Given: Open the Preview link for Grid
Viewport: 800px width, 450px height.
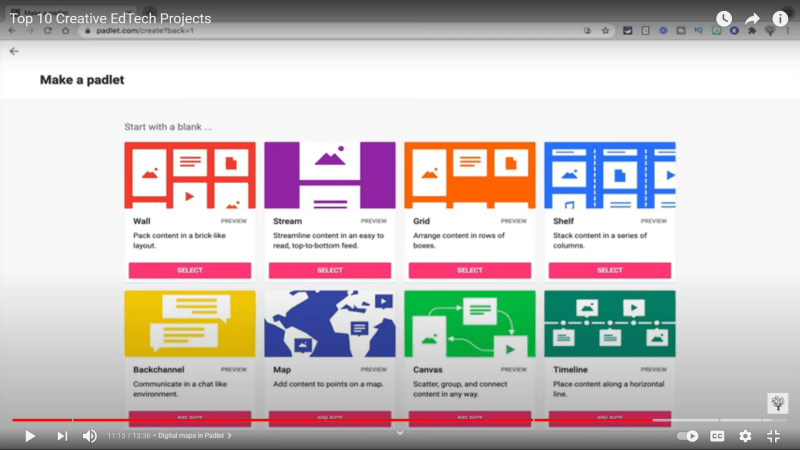Looking at the screenshot, I should 513,220.
